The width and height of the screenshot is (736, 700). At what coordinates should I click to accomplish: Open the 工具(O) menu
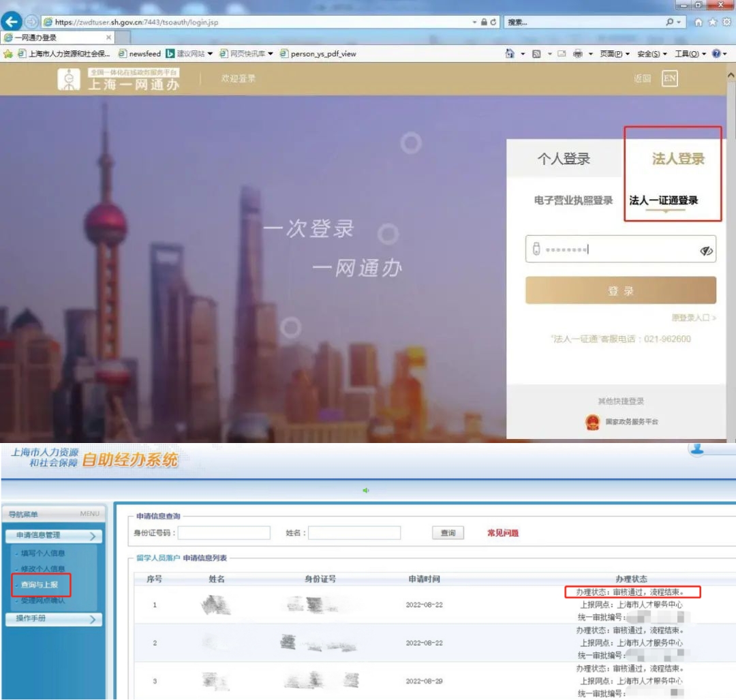tap(690, 54)
